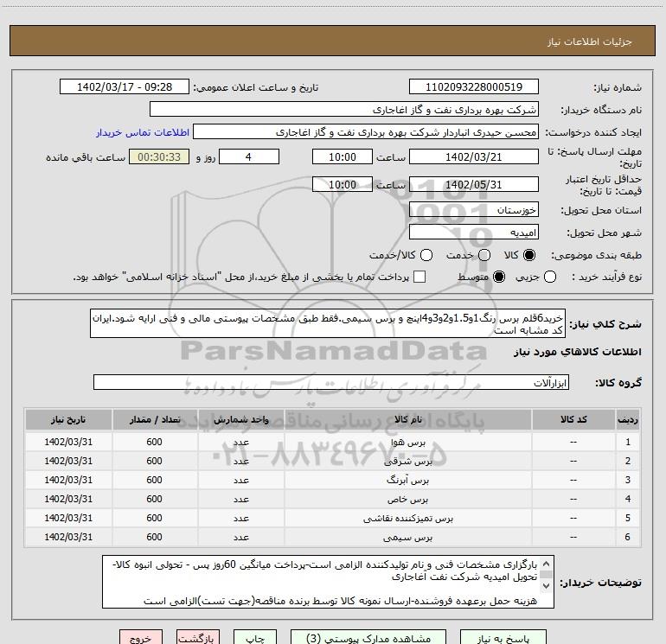This screenshot has height=644, width=666.
Task: Click the response deadline hour field 10:00
Action: pos(343,156)
